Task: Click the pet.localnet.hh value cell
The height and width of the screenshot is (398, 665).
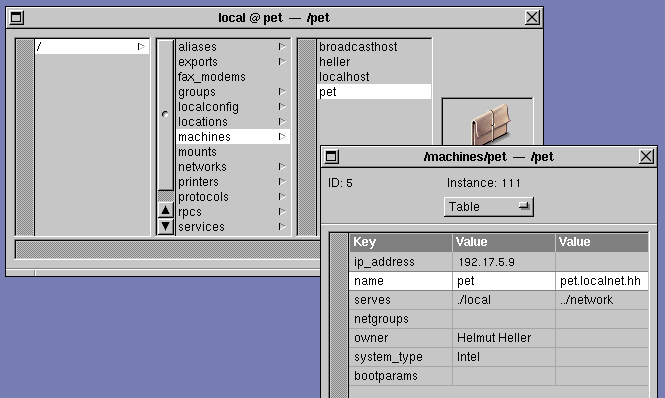Action: [x=601, y=281]
